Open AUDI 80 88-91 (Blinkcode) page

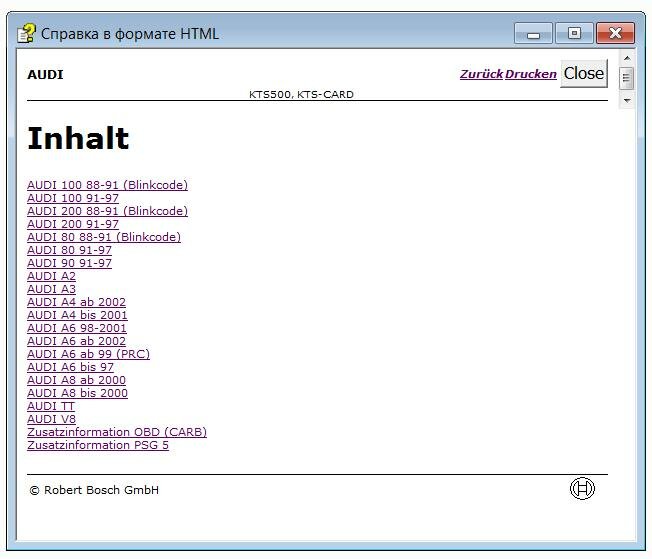(103, 237)
